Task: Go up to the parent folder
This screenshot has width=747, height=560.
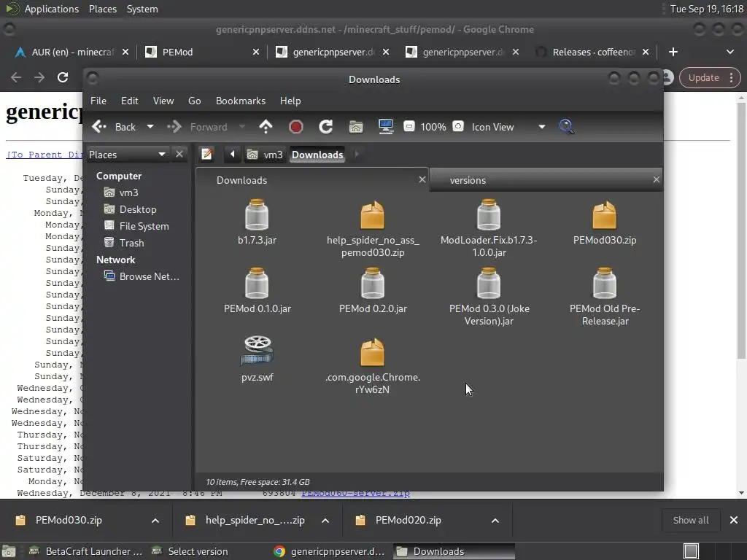Action: (266, 127)
